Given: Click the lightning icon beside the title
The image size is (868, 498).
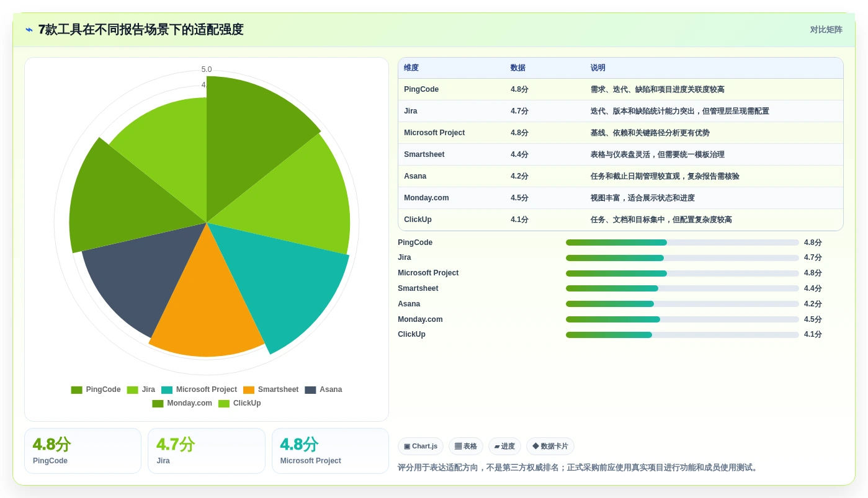Looking at the screenshot, I should tap(29, 30).
